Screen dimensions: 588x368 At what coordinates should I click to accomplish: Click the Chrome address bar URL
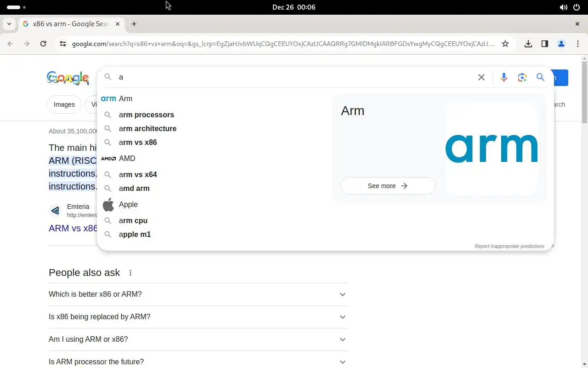pos(283,44)
